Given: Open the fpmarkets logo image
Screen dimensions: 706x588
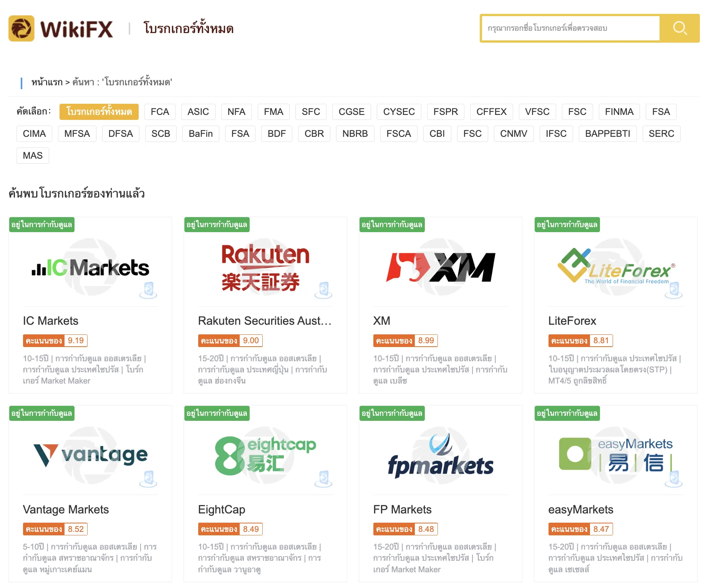Looking at the screenshot, I should pos(441,456).
